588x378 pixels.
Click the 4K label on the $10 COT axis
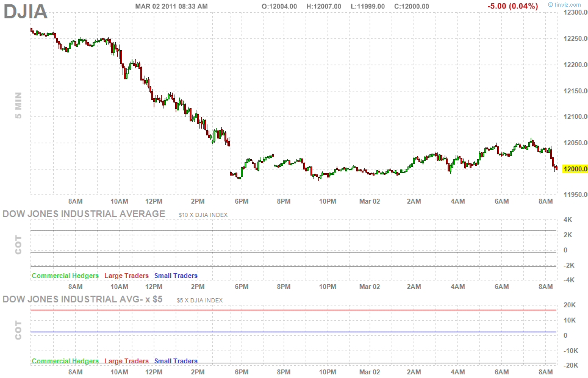[x=568, y=219]
